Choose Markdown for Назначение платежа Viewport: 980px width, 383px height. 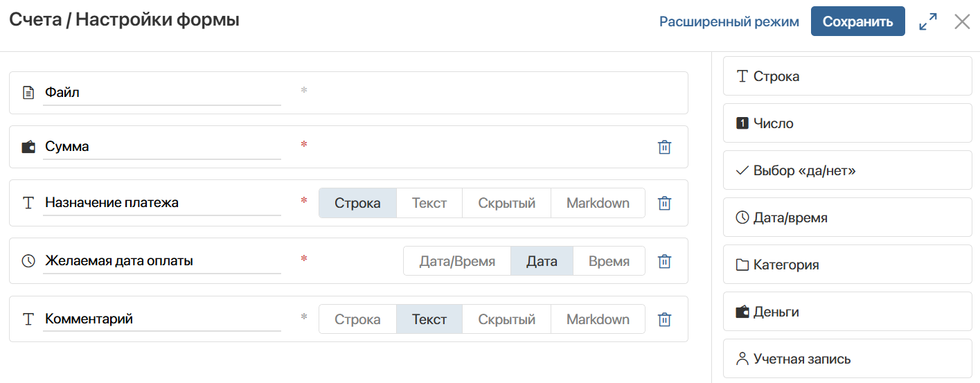[x=598, y=203]
